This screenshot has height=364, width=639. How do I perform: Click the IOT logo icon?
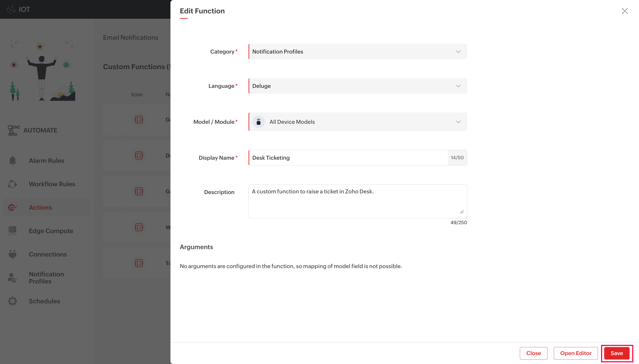(x=11, y=9)
